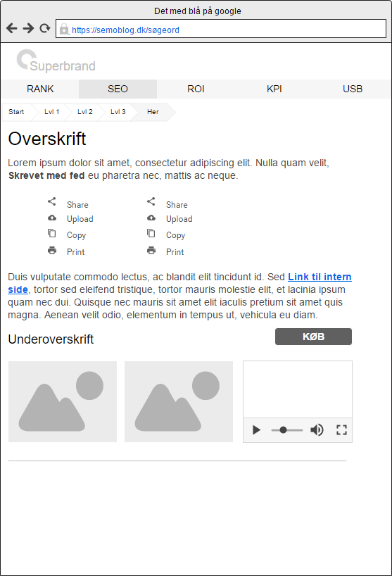Click the browser forward arrow
The height and width of the screenshot is (576, 392).
point(28,28)
